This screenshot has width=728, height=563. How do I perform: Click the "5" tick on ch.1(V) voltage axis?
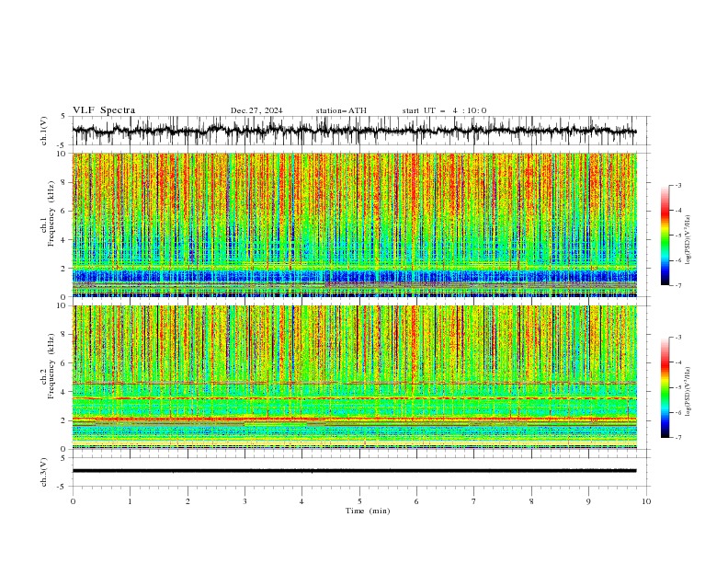point(63,116)
